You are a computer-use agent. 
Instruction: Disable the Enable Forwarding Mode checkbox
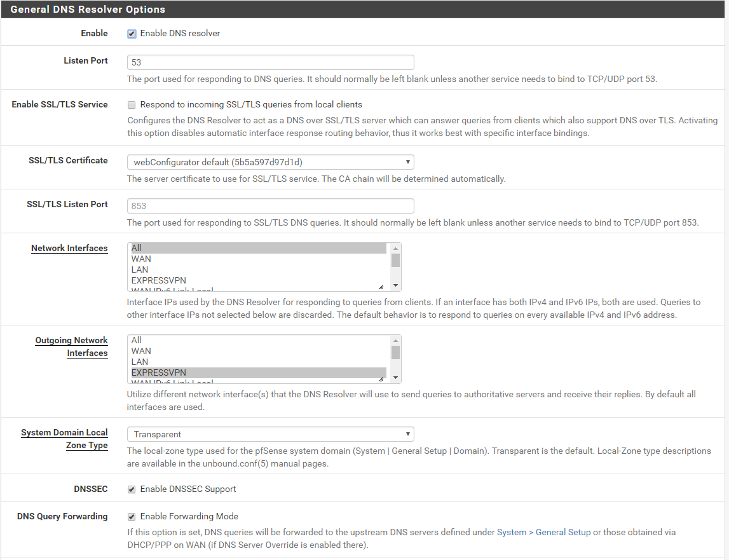pyautogui.click(x=132, y=517)
